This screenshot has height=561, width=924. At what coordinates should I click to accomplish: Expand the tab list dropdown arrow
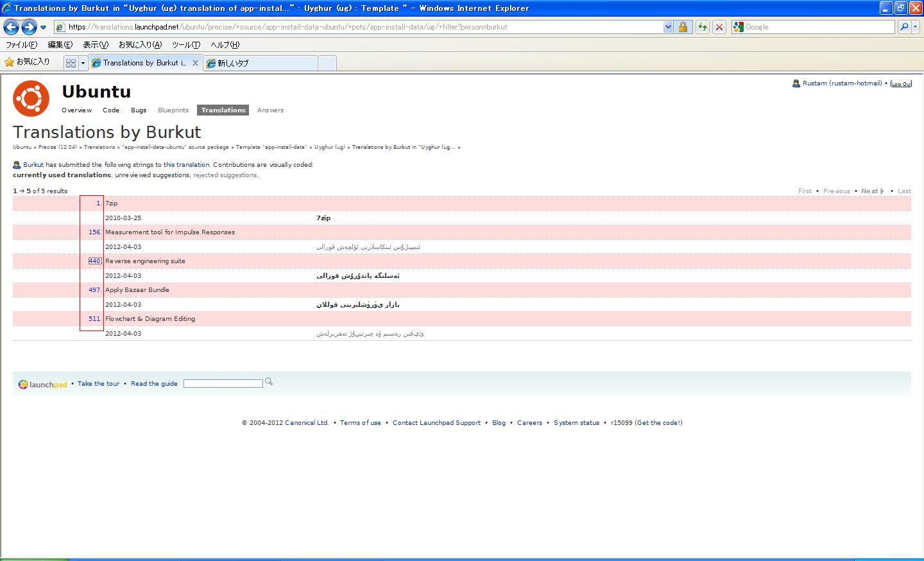pos(83,63)
